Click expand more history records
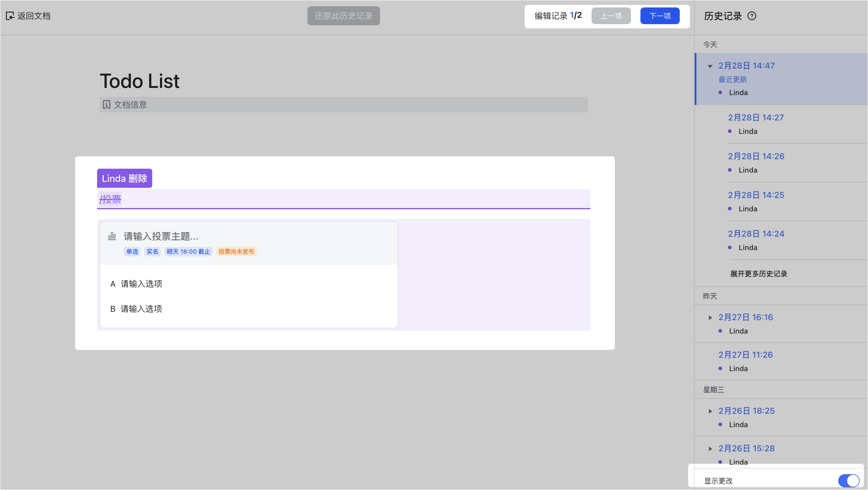The width and height of the screenshot is (868, 490). [758, 274]
